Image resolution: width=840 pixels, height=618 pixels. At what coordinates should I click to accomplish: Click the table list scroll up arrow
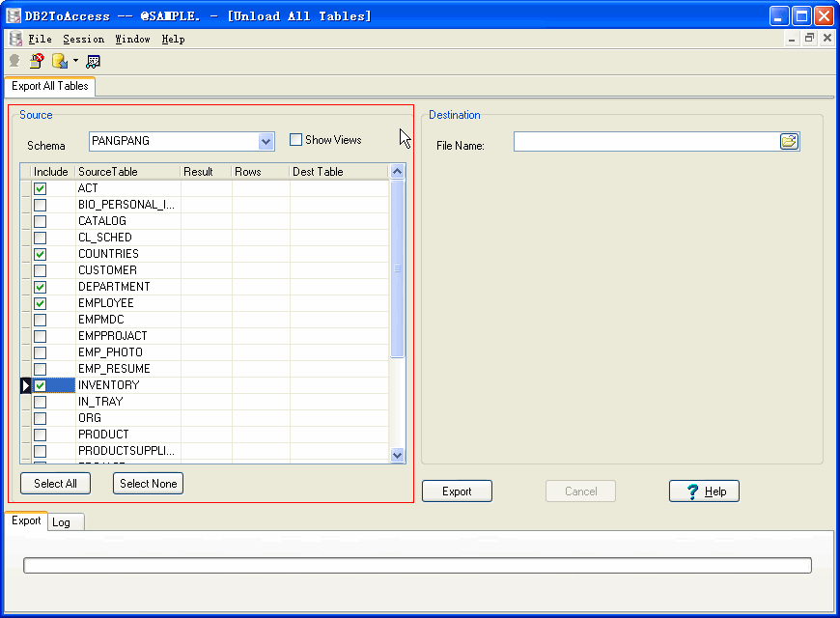tap(397, 172)
